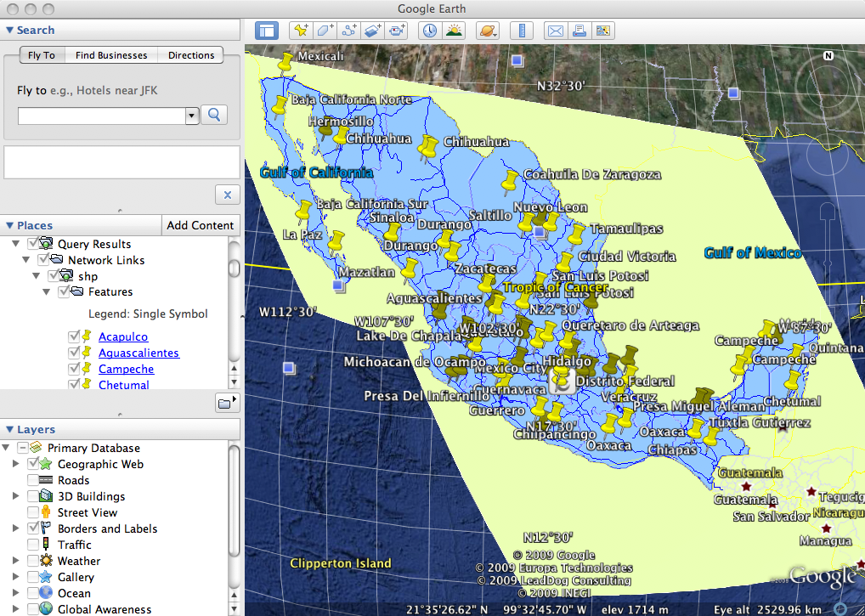Toggle the sidebar panel button

point(267,31)
